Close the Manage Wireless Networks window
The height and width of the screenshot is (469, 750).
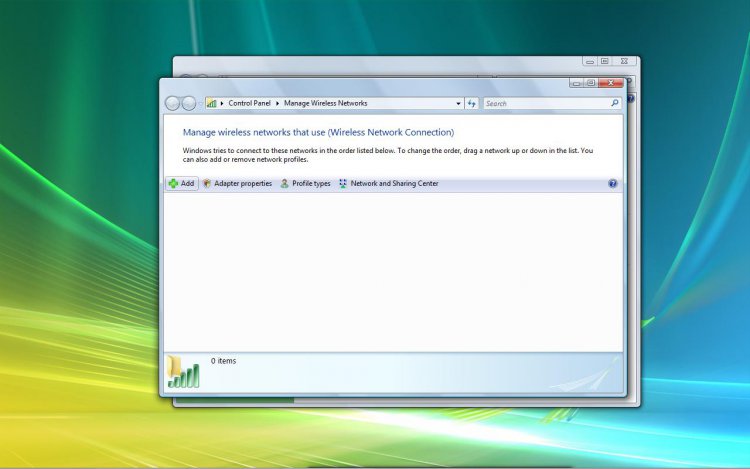click(x=611, y=83)
